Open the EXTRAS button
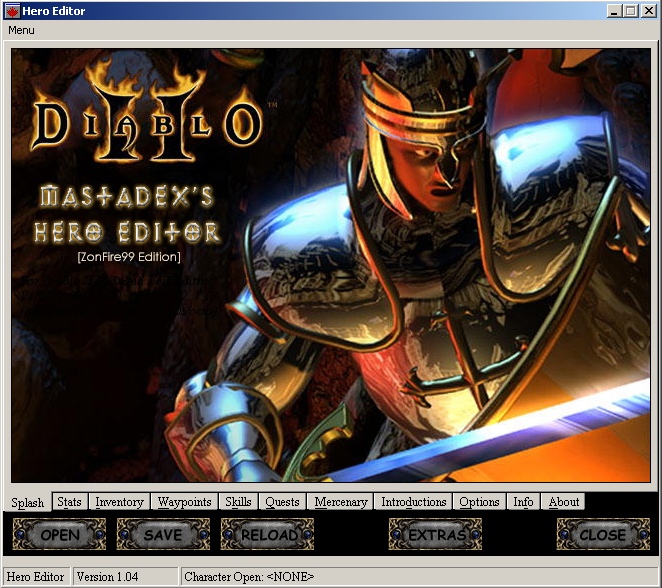This screenshot has height=588, width=662. (435, 534)
